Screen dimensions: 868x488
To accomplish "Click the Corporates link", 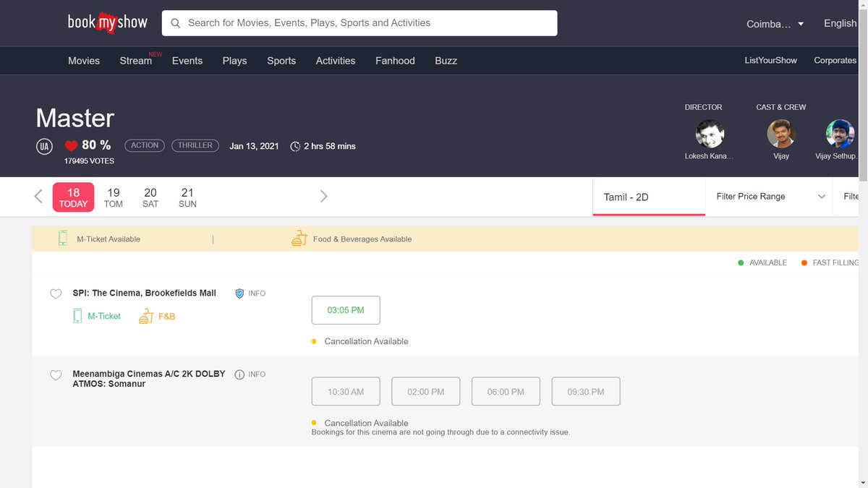I will click(835, 61).
